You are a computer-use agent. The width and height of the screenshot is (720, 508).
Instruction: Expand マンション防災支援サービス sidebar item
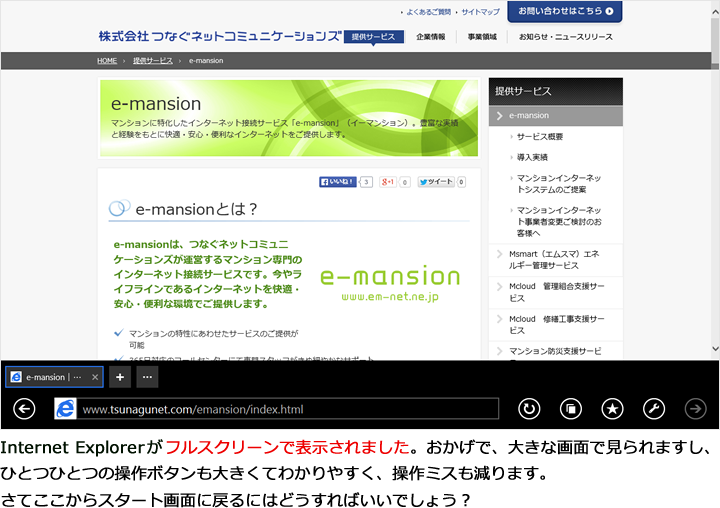(556, 351)
